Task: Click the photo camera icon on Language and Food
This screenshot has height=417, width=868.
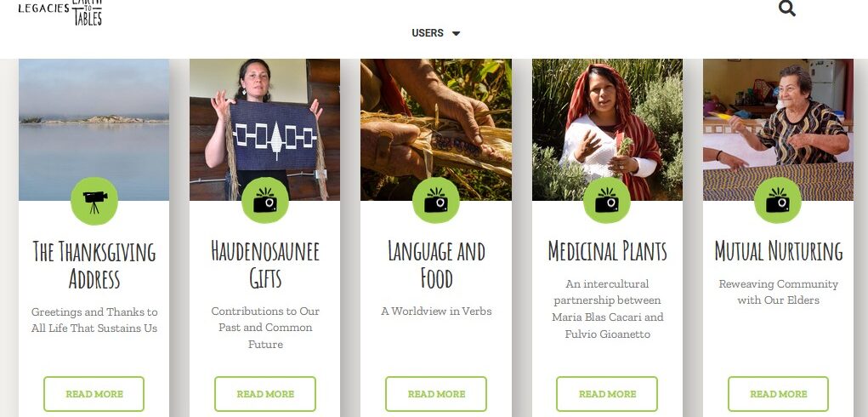Action: [x=436, y=201]
